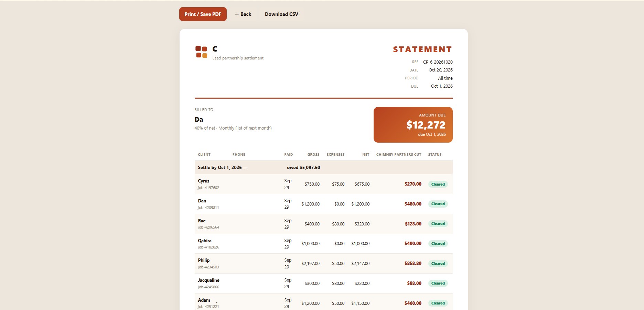This screenshot has width=644, height=310.
Task: Click job ID job-4245866 under Jacqueline
Action: (208, 287)
